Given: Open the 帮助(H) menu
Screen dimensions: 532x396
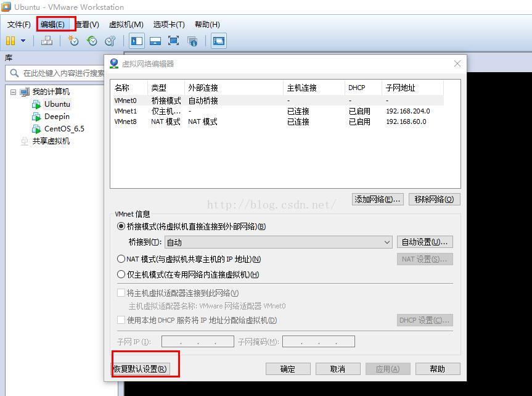Looking at the screenshot, I should 207,25.
